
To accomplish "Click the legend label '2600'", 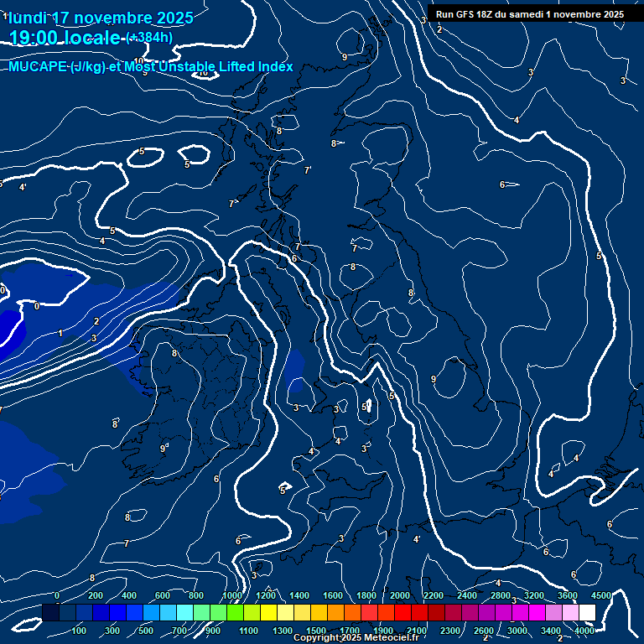I will point(484,631).
